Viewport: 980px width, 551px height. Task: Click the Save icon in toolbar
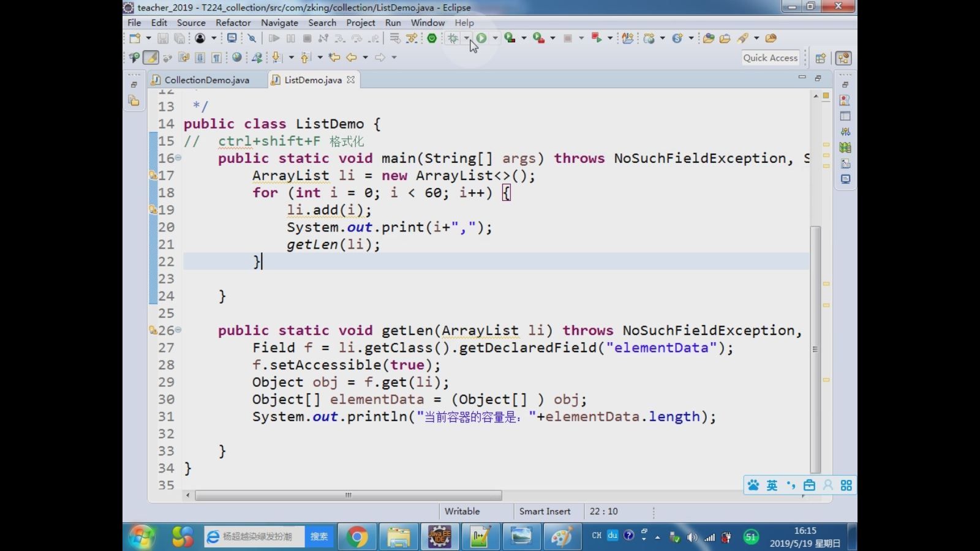coord(163,38)
